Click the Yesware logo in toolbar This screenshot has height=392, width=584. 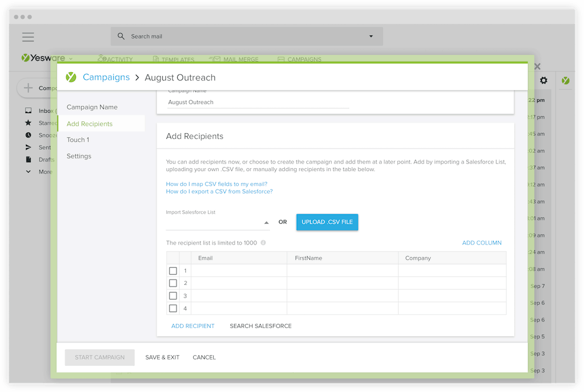point(43,58)
